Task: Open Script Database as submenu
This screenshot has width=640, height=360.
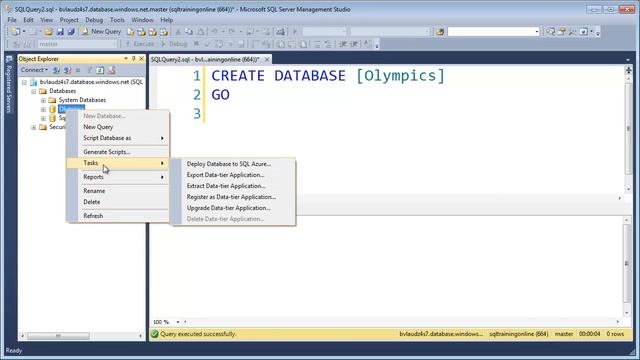Action: (x=118, y=138)
